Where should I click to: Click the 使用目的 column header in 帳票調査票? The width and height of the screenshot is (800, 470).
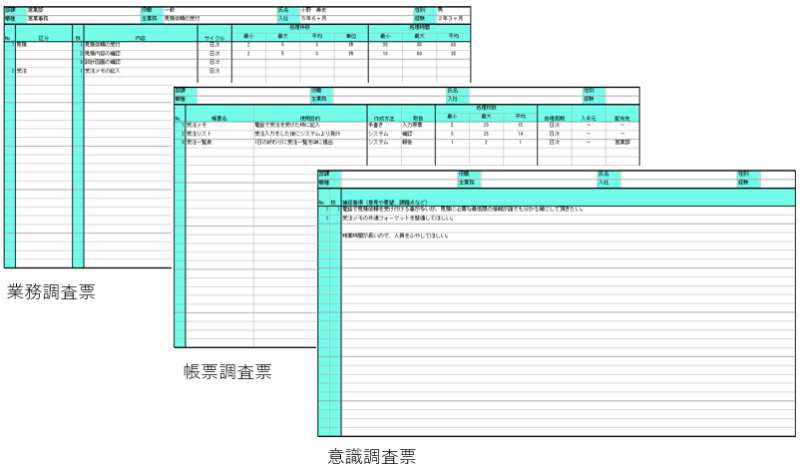pyautogui.click(x=309, y=117)
